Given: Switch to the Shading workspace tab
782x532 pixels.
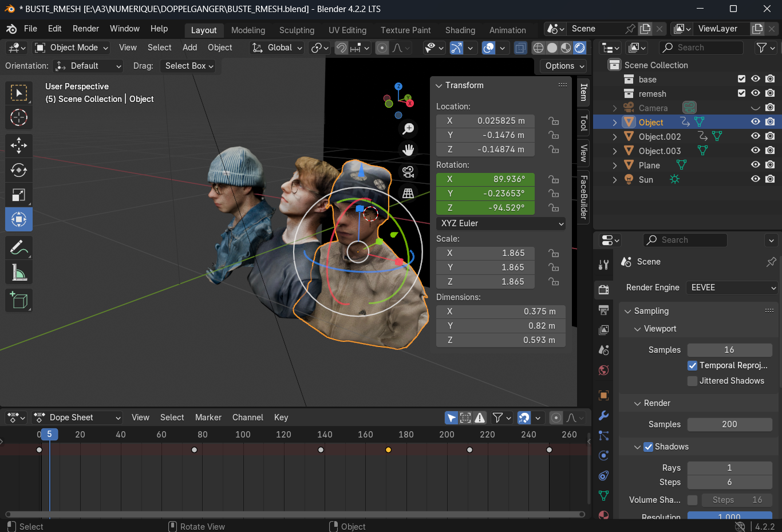Looking at the screenshot, I should click(460, 30).
